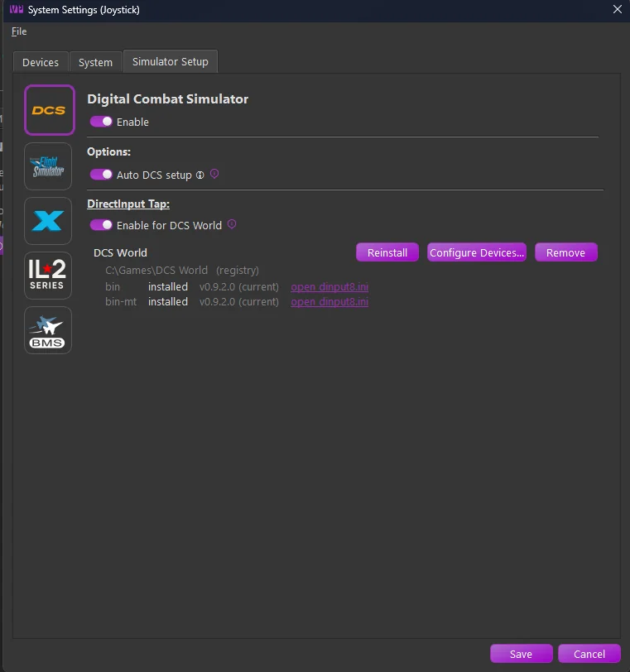
Task: Open Configure Devices dialog
Action: click(x=477, y=252)
